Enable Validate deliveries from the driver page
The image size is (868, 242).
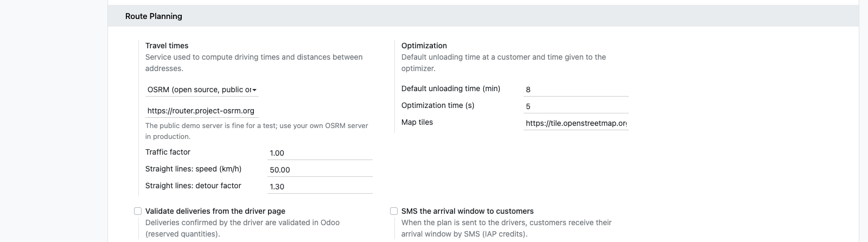(138, 211)
